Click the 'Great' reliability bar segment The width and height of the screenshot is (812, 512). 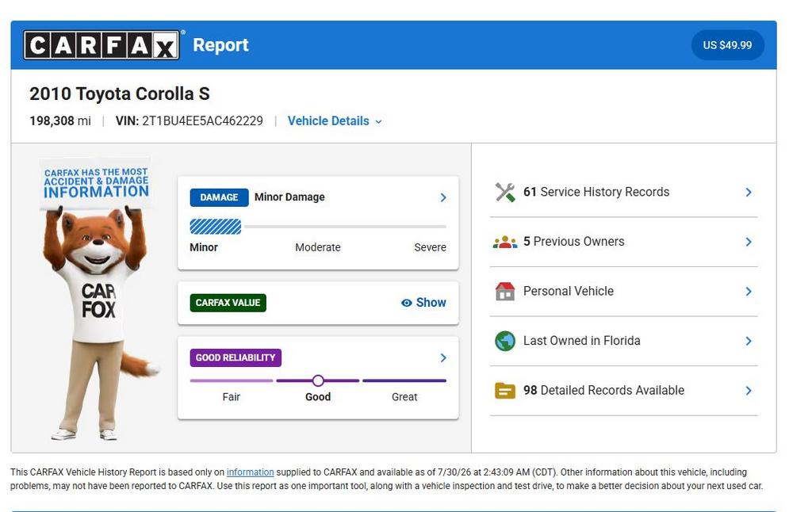(404, 380)
